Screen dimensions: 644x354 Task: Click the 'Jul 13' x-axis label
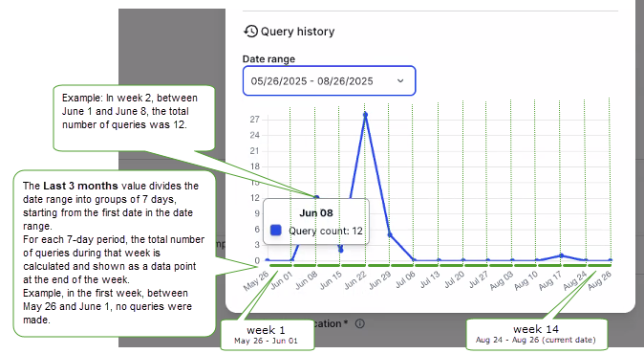point(430,279)
